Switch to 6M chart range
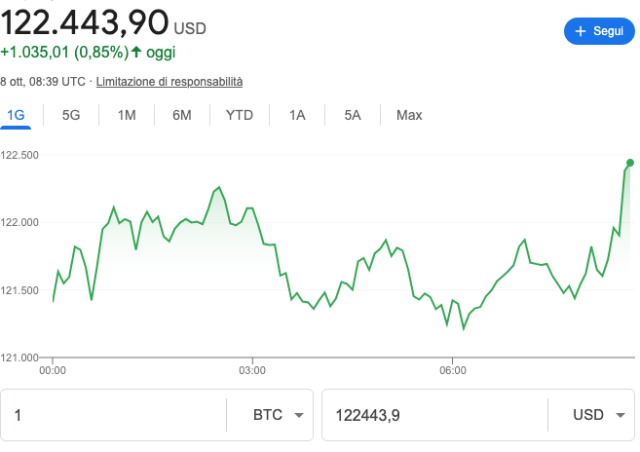The image size is (640, 452). pyautogui.click(x=182, y=115)
